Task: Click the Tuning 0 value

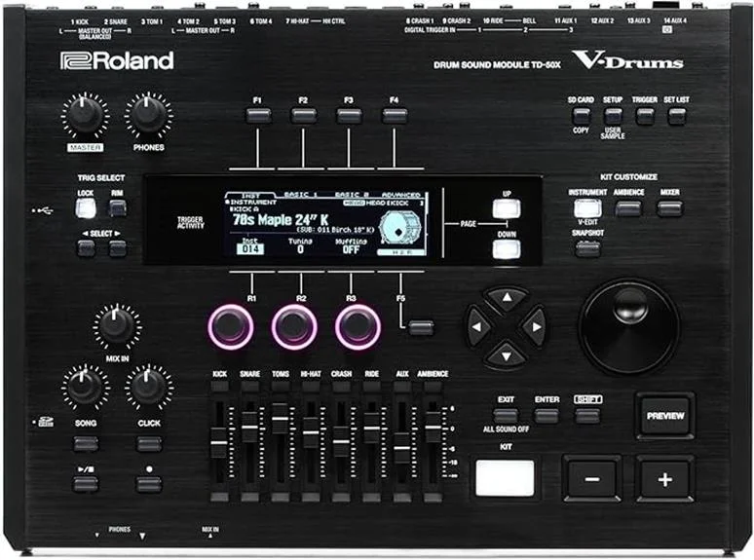Action: coord(301,249)
